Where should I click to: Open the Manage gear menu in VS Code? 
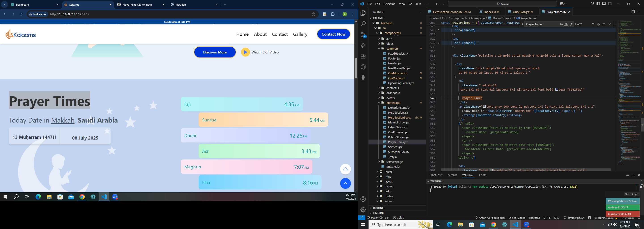363,210
